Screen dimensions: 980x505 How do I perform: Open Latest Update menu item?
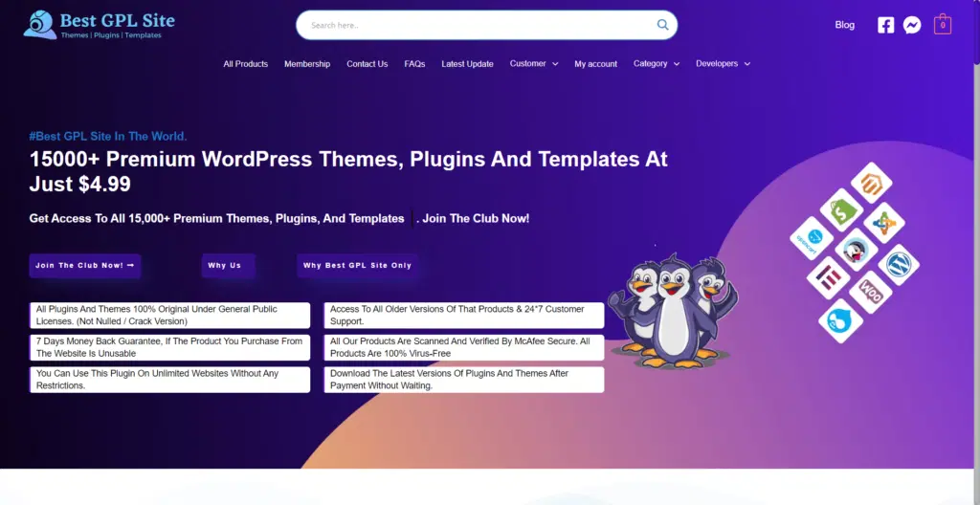tap(467, 64)
